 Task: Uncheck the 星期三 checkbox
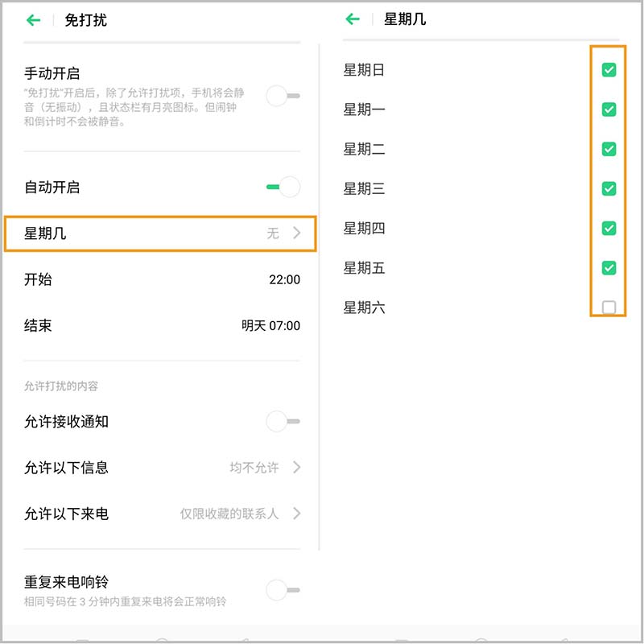coord(609,188)
